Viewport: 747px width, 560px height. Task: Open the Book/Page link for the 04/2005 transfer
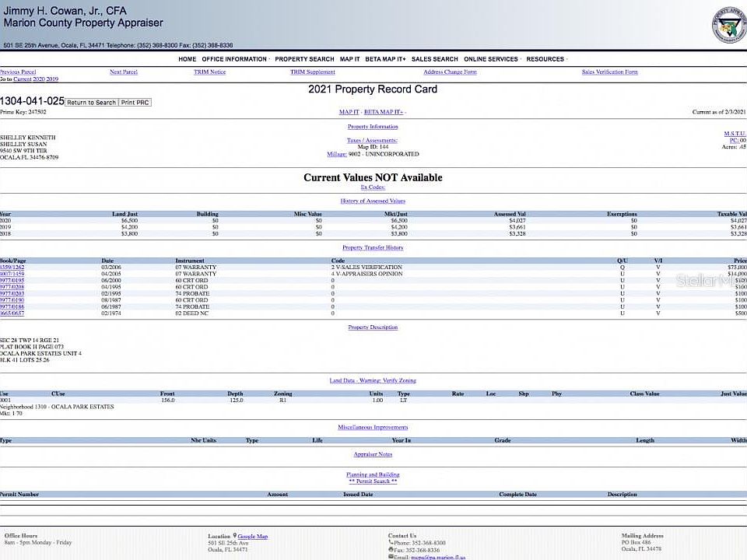12,275
